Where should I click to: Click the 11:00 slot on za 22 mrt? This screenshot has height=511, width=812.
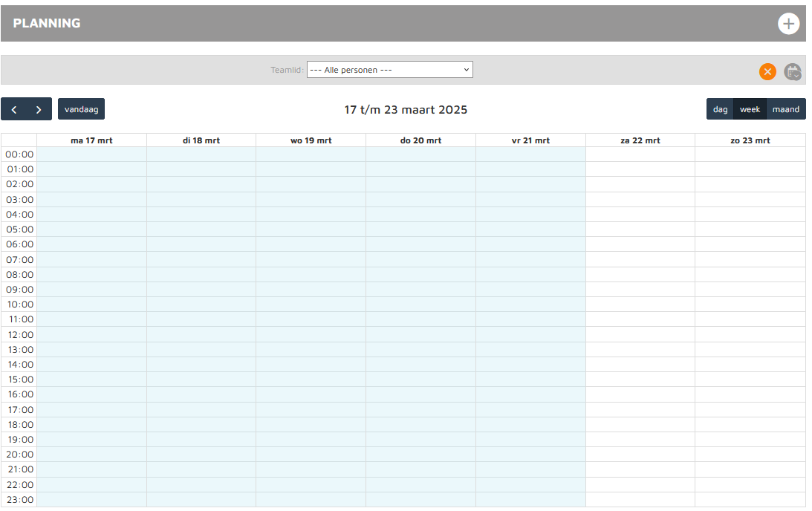coord(640,319)
